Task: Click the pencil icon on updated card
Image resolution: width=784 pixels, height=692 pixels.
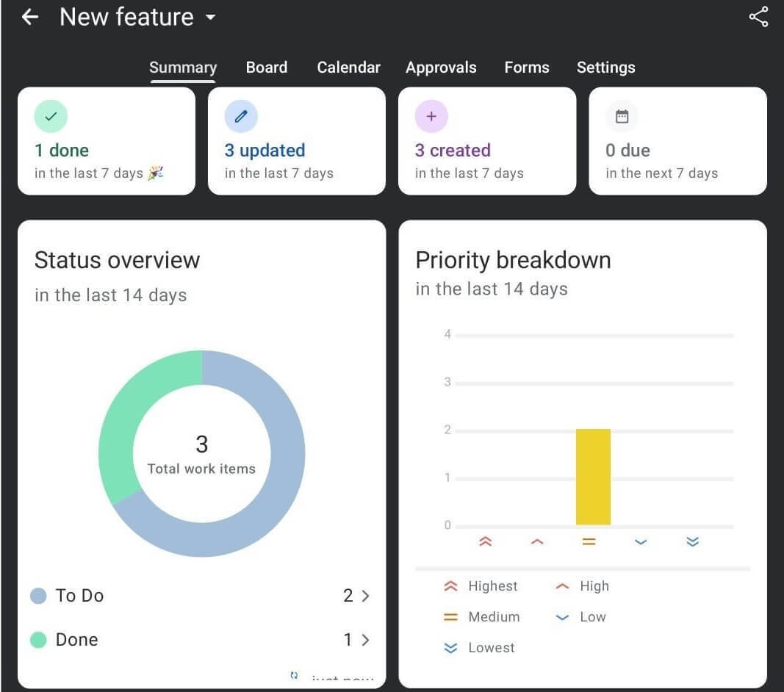Action: click(240, 116)
